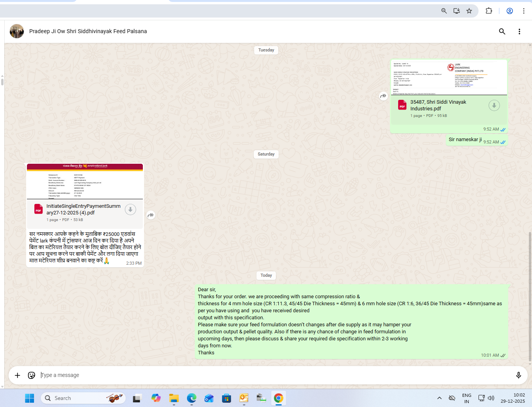Open the browser extensions menu
Screen dimensions: 532x407
[x=489, y=11]
